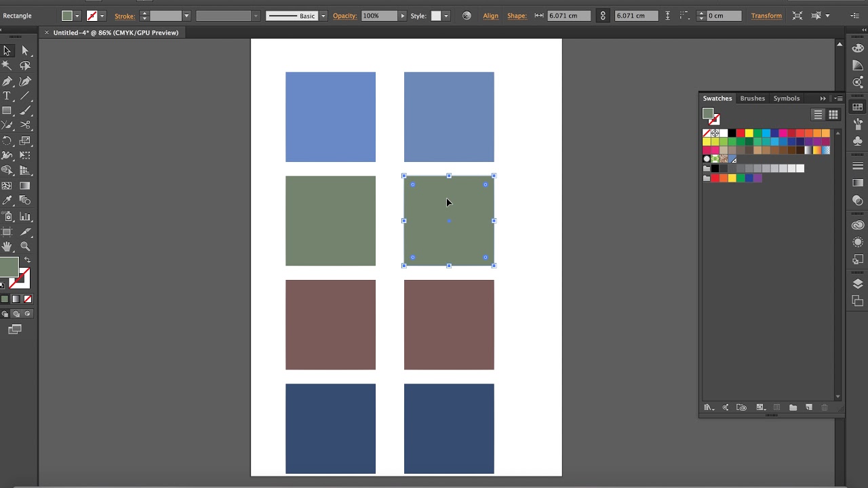This screenshot has height=488, width=868.
Task: Select the Gradient tool
Action: coord(25,186)
